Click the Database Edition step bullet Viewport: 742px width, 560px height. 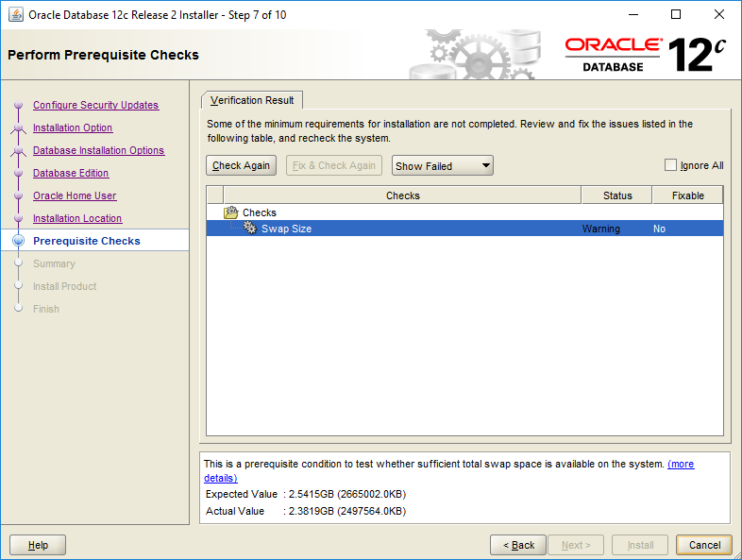[x=19, y=173]
